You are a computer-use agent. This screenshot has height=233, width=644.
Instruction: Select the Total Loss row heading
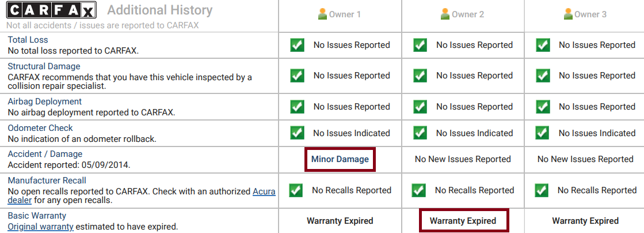click(28, 40)
